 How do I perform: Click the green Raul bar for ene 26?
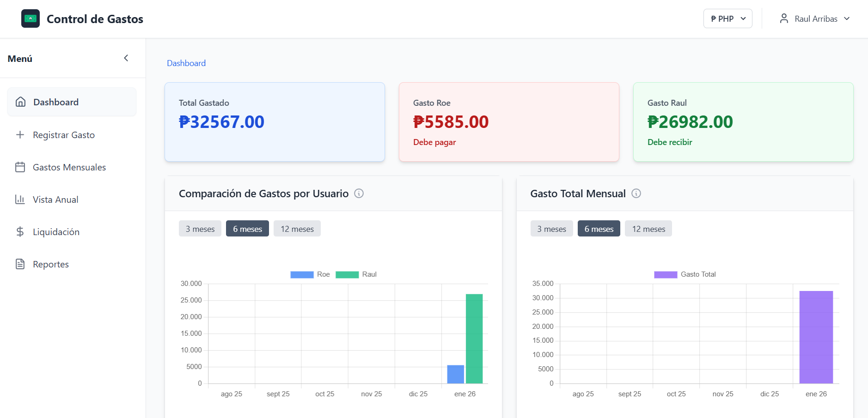[x=474, y=339]
